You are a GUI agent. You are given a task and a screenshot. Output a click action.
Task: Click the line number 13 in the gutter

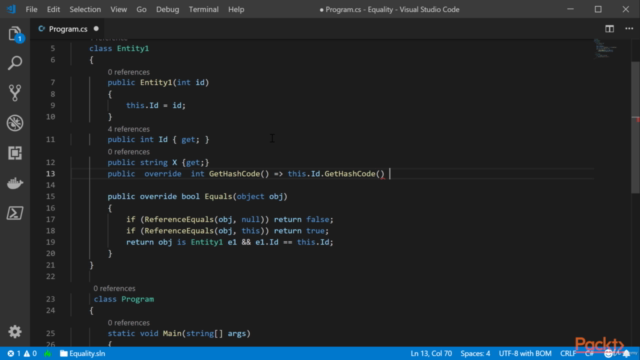(50, 173)
